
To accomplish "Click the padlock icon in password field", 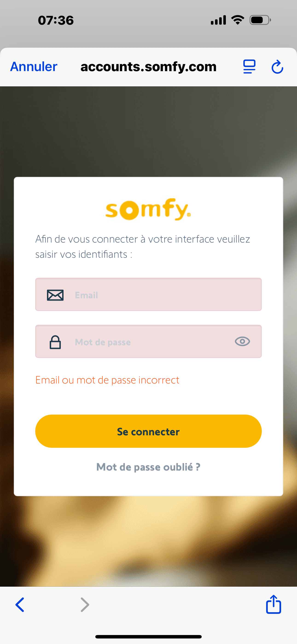I will coord(55,342).
